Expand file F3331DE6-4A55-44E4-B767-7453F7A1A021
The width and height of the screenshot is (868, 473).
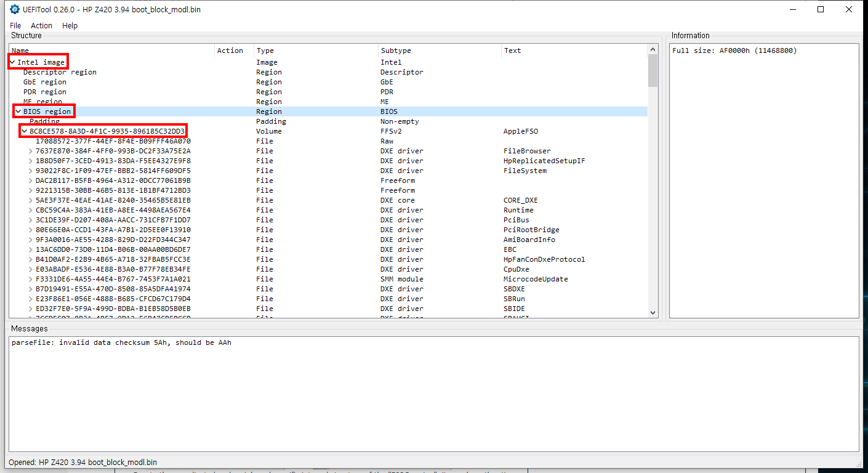click(x=31, y=279)
